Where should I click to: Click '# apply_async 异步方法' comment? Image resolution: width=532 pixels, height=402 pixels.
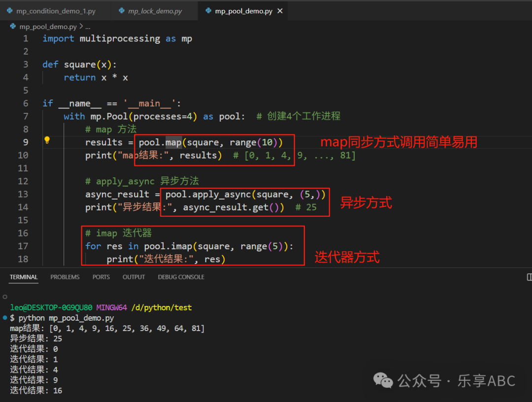click(x=142, y=181)
